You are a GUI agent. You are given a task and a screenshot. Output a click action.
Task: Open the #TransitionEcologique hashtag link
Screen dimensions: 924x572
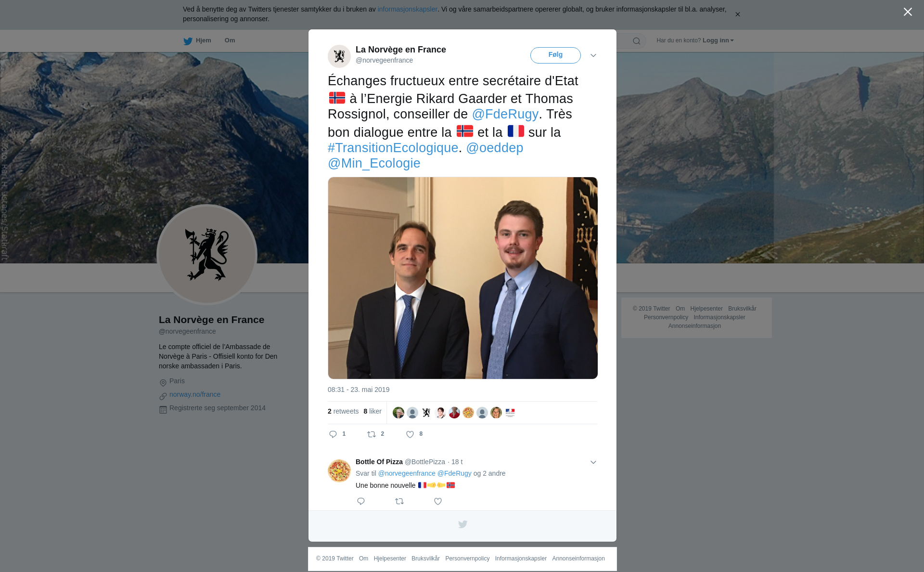[x=393, y=148]
